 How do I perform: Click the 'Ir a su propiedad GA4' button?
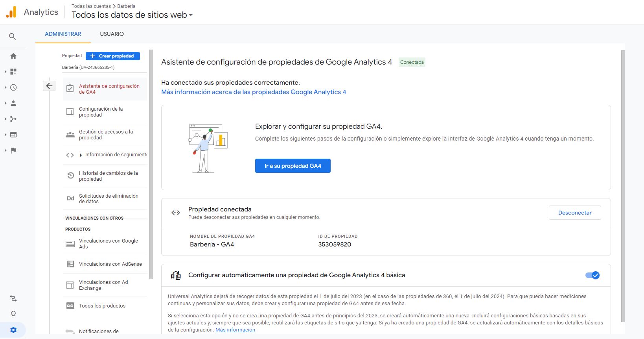pyautogui.click(x=293, y=166)
